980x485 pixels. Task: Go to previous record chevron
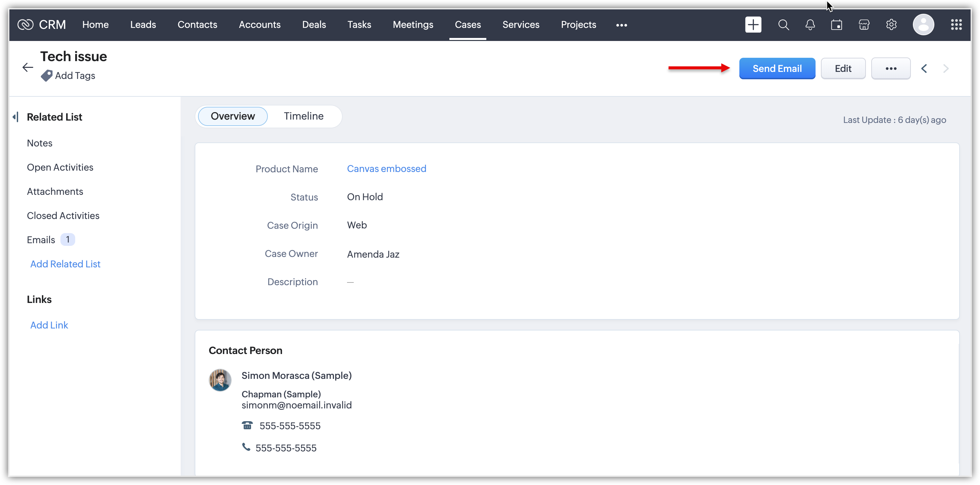click(924, 69)
